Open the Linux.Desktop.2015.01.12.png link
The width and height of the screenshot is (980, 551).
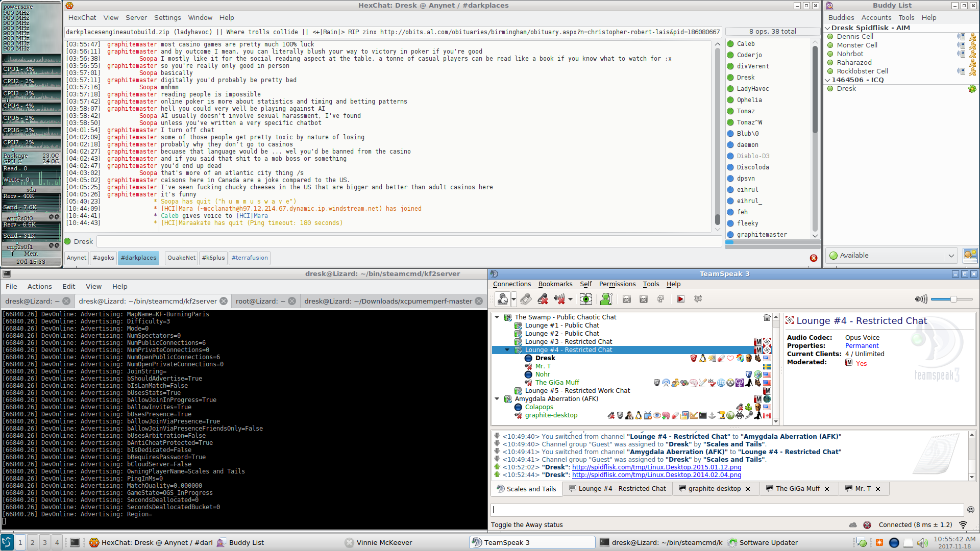[x=656, y=467]
